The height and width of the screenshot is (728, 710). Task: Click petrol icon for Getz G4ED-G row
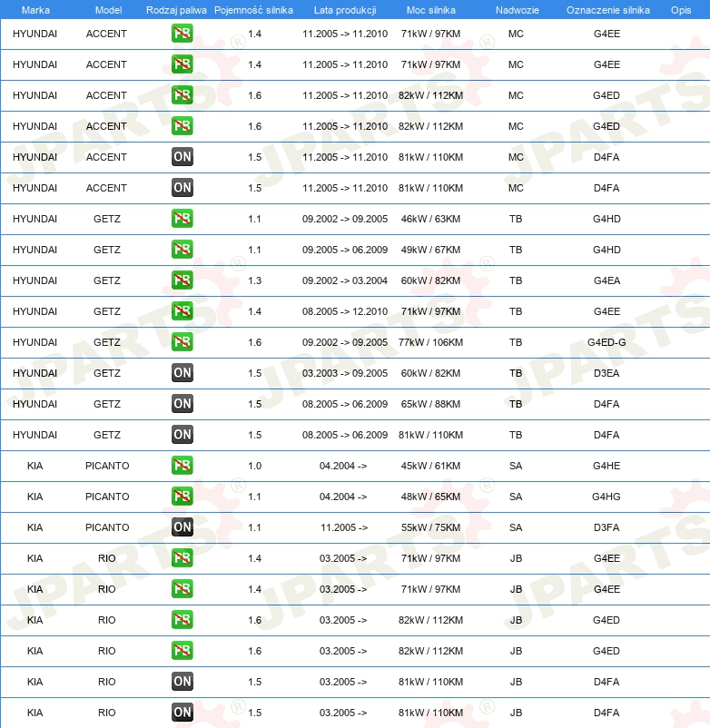182,342
